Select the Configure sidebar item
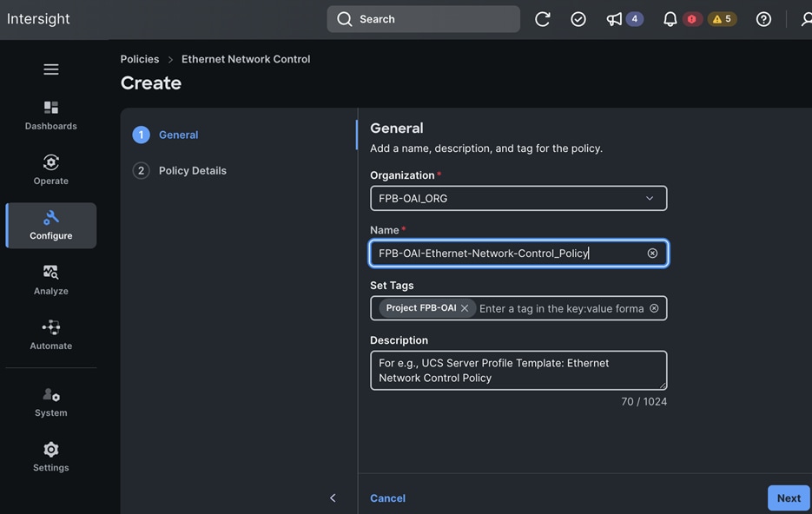 coord(50,225)
